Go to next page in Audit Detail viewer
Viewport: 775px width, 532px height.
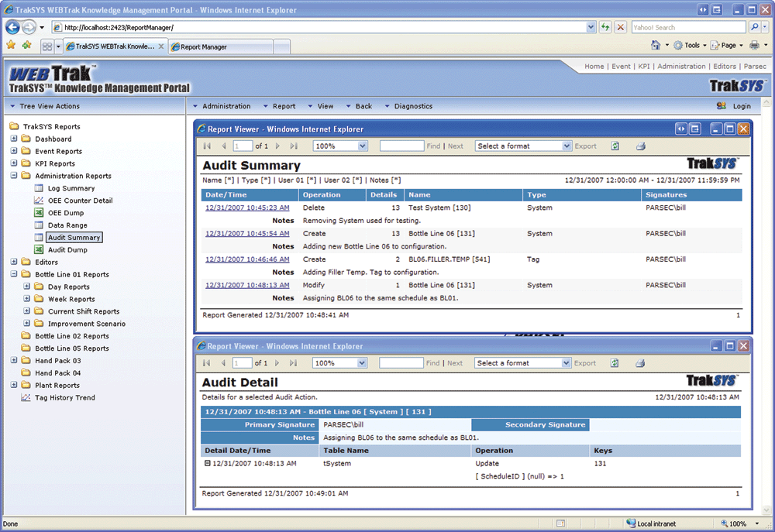click(x=277, y=362)
